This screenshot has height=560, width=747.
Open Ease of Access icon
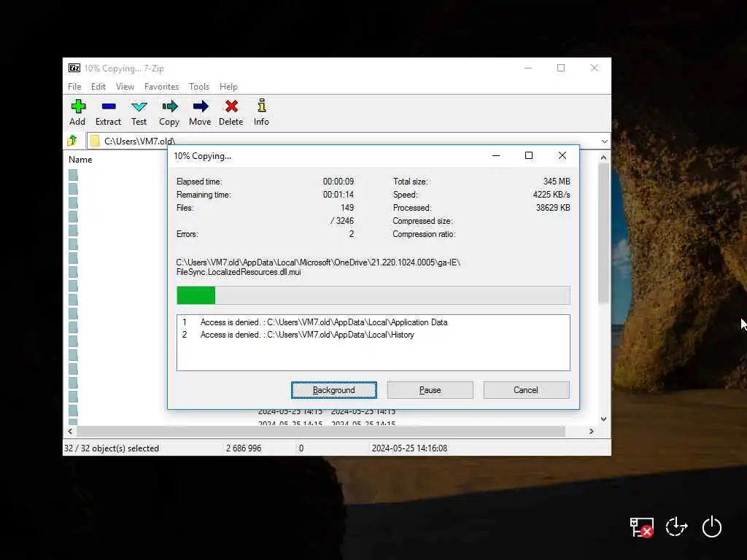click(x=676, y=527)
